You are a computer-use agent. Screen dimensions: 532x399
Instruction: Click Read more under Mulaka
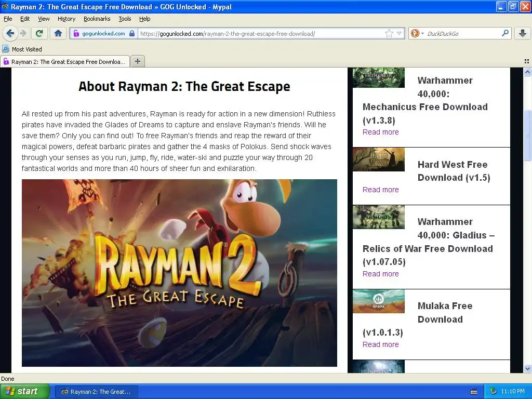(x=381, y=344)
